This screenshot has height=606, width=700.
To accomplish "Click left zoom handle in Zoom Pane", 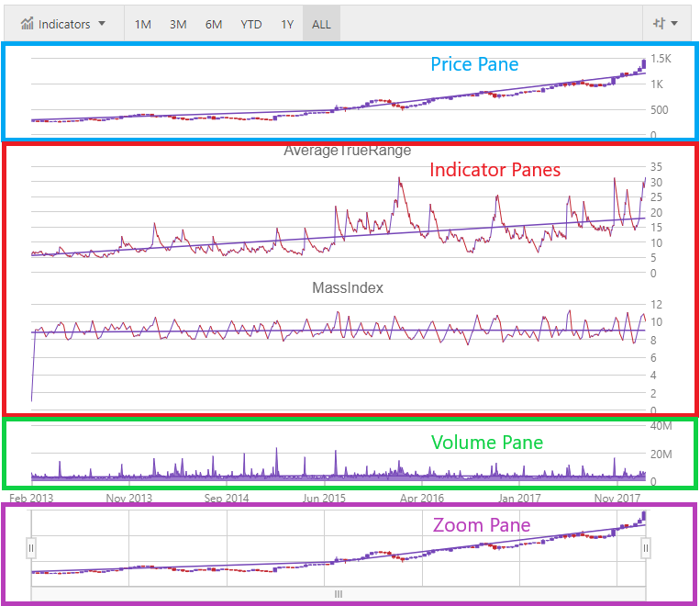I will pyautogui.click(x=31, y=548).
